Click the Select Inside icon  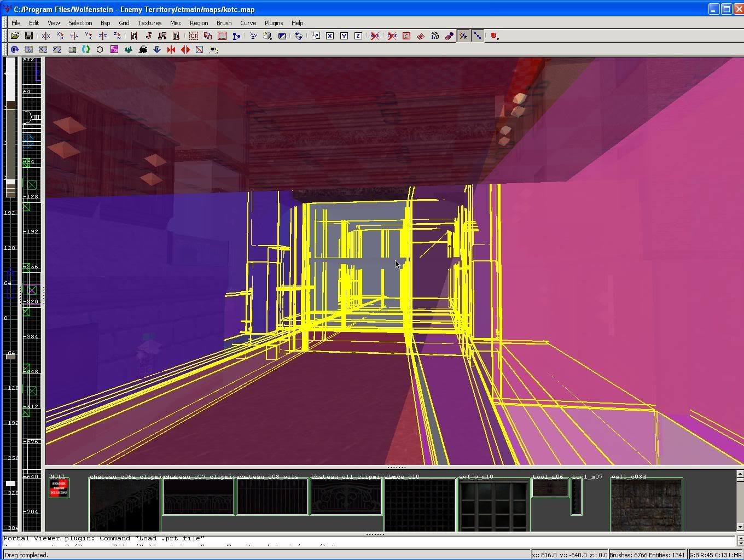[176, 36]
